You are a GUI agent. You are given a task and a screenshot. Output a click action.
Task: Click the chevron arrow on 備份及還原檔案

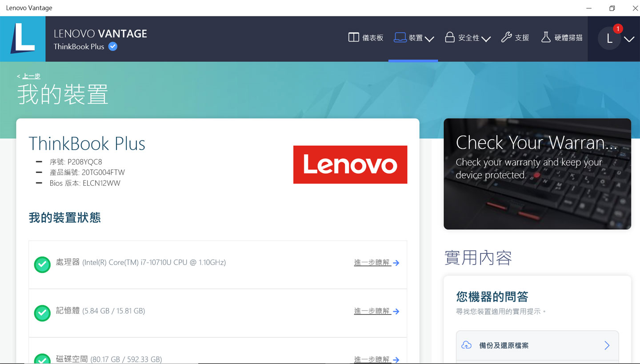click(x=607, y=345)
